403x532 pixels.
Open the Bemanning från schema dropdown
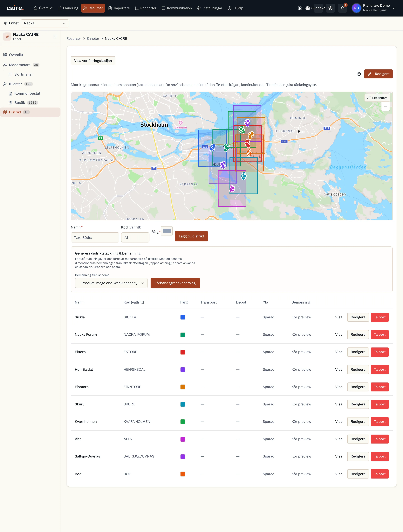tap(111, 283)
